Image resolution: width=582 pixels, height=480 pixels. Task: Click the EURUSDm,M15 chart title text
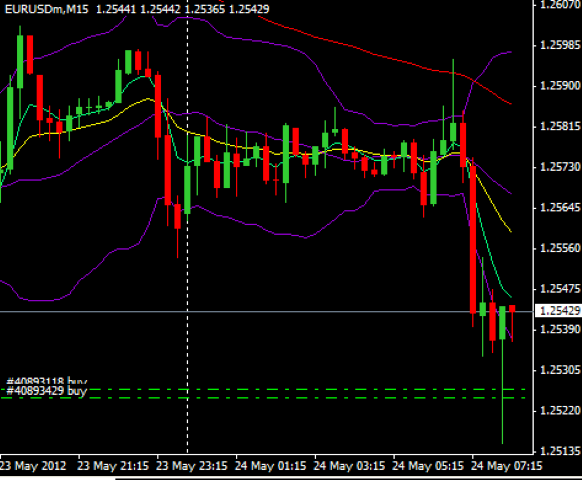(46, 9)
